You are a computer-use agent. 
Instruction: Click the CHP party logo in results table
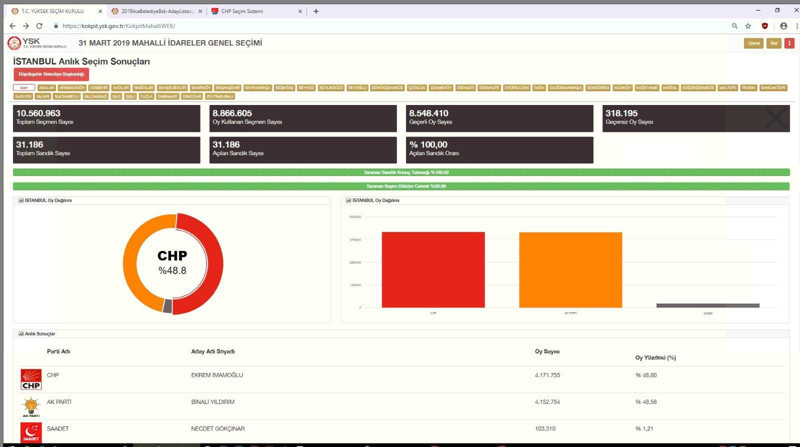31,380
